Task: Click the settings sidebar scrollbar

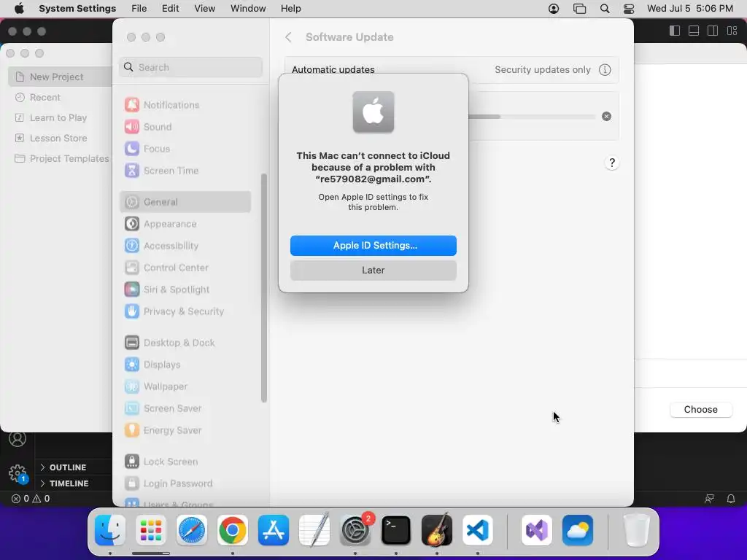Action: point(264,288)
